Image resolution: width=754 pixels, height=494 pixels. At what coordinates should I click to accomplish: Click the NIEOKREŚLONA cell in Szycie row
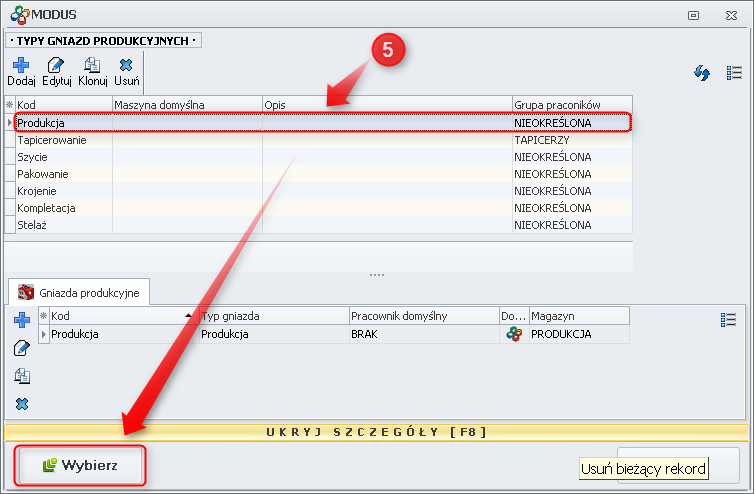[x=572, y=157]
